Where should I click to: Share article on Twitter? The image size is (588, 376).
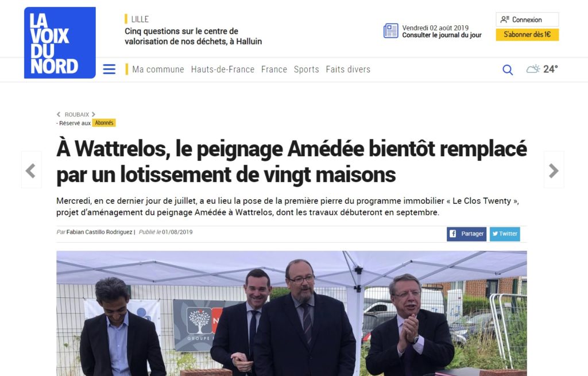[505, 234]
